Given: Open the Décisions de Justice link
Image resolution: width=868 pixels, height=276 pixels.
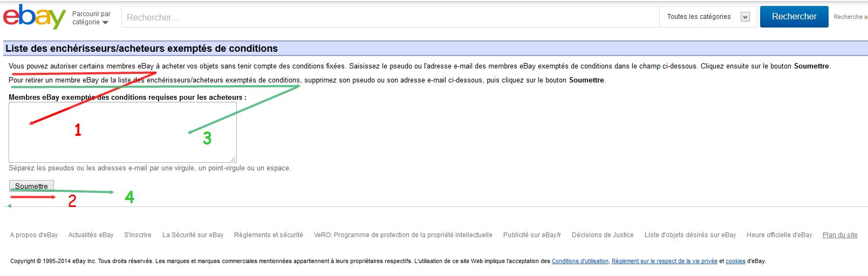Looking at the screenshot, I should 603,235.
